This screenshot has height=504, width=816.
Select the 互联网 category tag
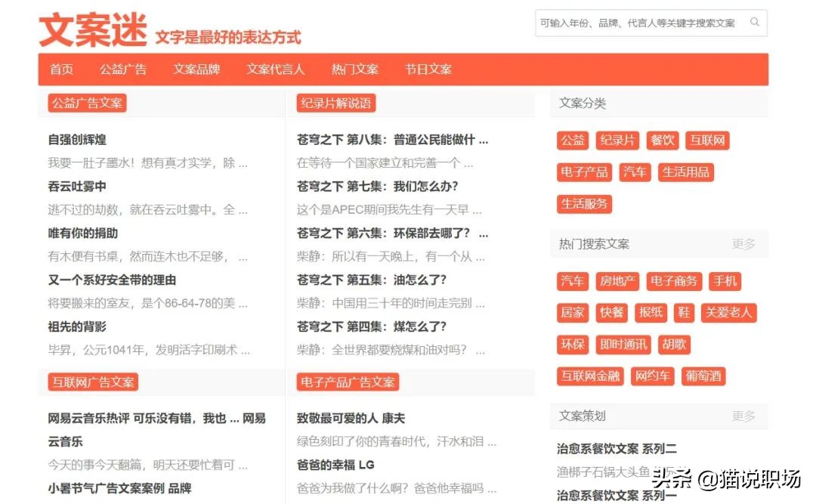[707, 140]
